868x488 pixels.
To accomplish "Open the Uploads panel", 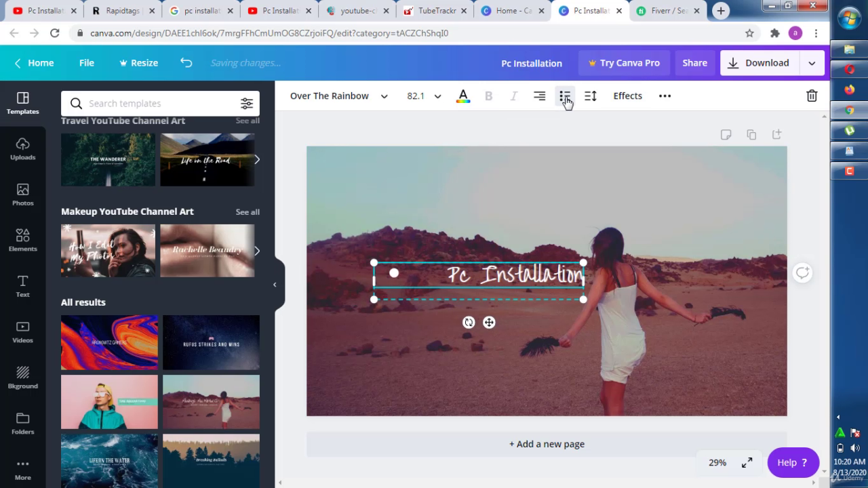I will point(22,149).
